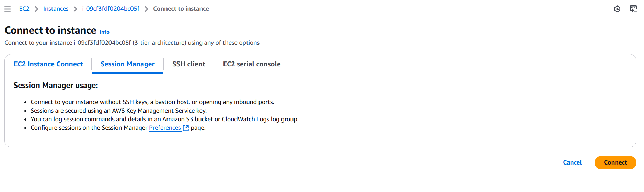Click the Session Manager usage heading

pyautogui.click(x=56, y=85)
